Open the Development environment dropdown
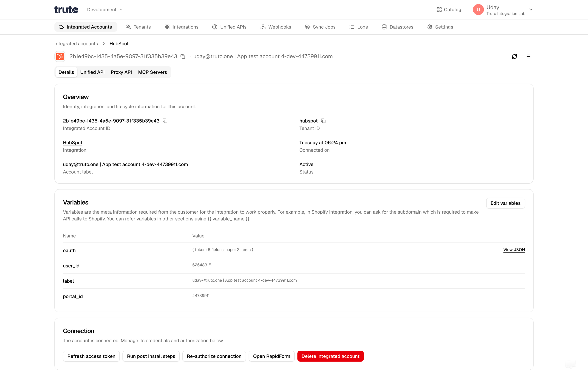 click(105, 10)
